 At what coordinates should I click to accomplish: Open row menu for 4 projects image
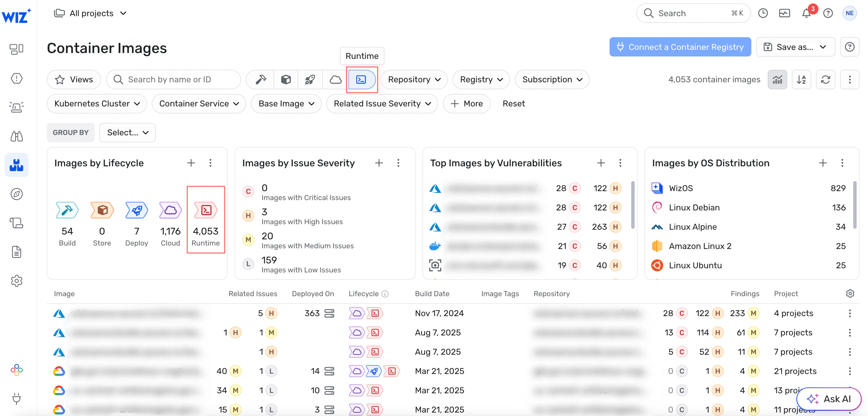[849, 313]
